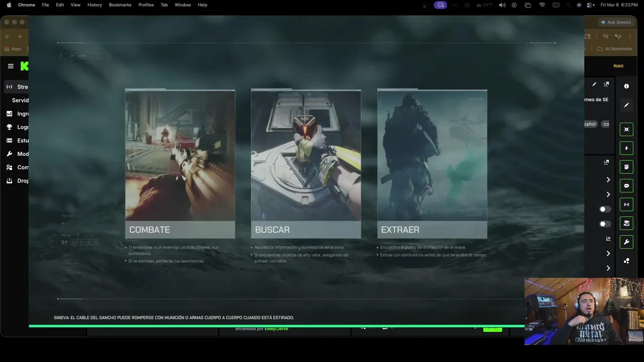Open Chrome three-dot menu
Screen dimensions: 644x362
629,37
